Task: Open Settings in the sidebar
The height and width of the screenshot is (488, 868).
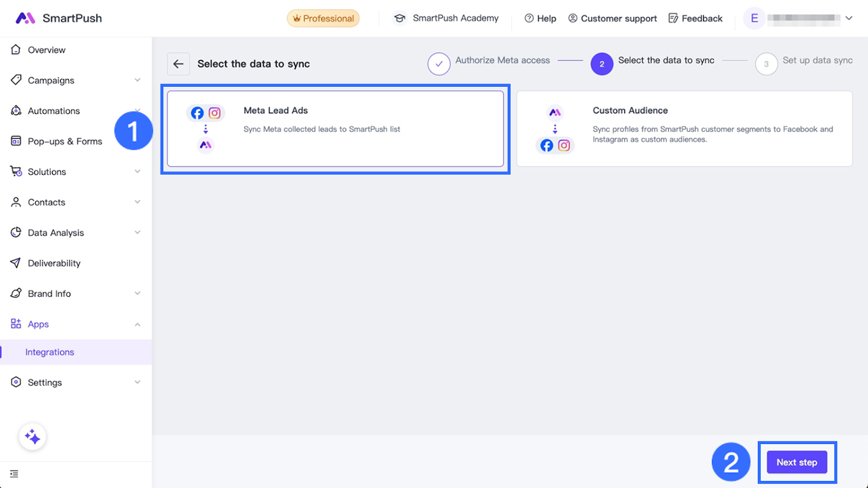Action: click(x=45, y=382)
